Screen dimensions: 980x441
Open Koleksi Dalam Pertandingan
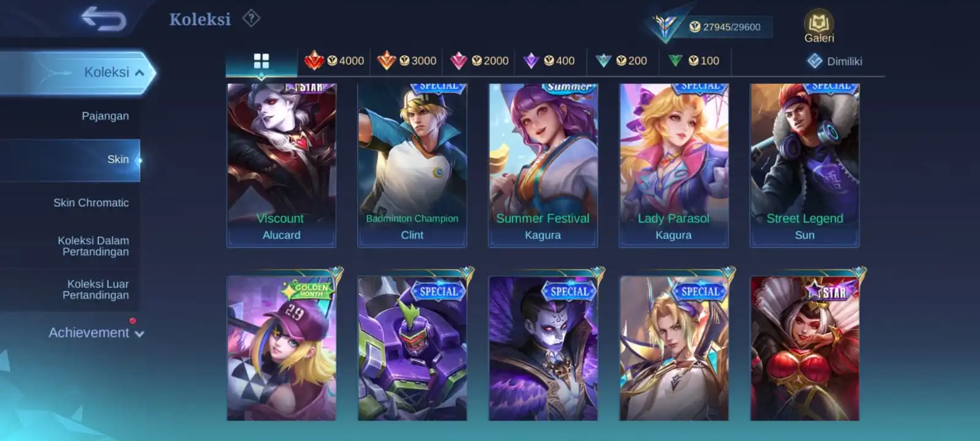[x=93, y=246]
